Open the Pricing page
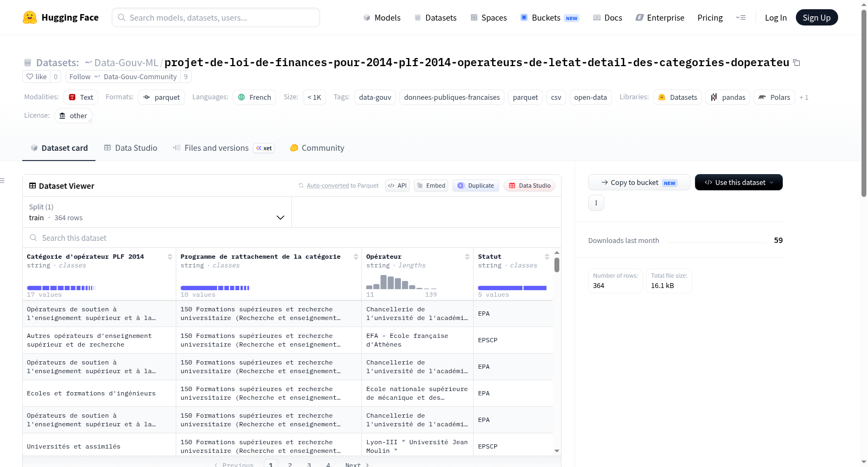 point(710,17)
